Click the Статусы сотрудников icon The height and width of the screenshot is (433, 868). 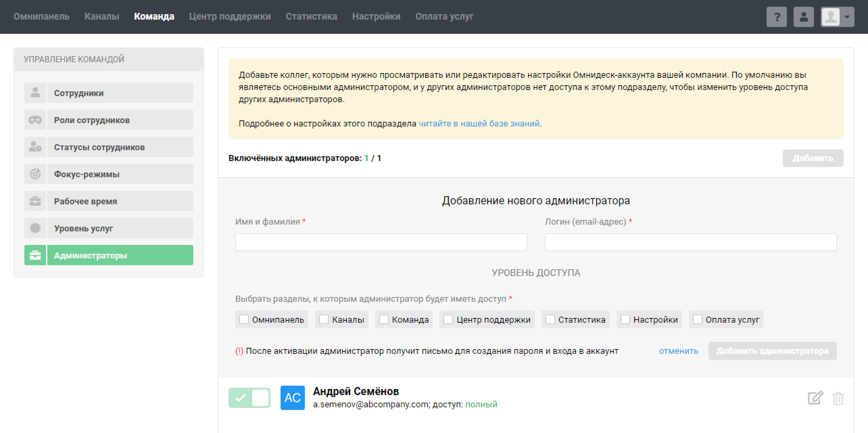(x=35, y=147)
